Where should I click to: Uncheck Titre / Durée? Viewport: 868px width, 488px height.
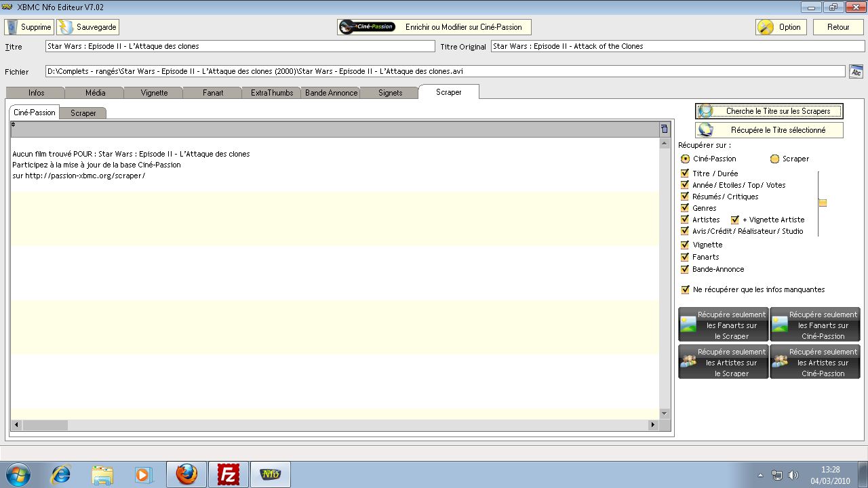pyautogui.click(x=685, y=174)
